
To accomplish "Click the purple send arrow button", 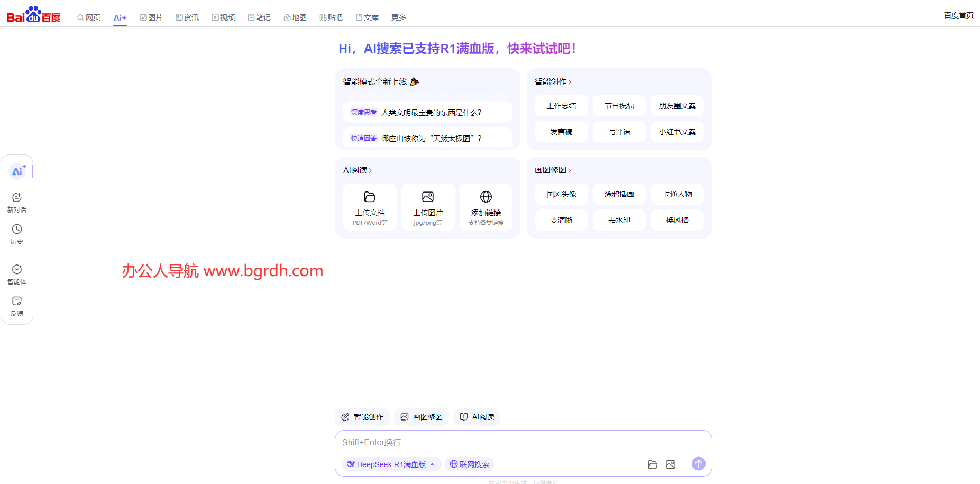I will 698,463.
